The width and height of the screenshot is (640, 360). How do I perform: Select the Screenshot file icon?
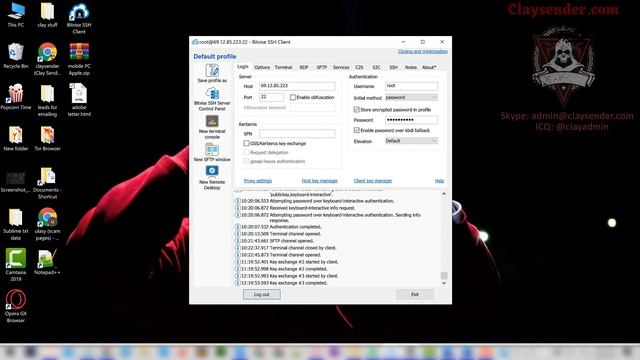tap(16, 182)
